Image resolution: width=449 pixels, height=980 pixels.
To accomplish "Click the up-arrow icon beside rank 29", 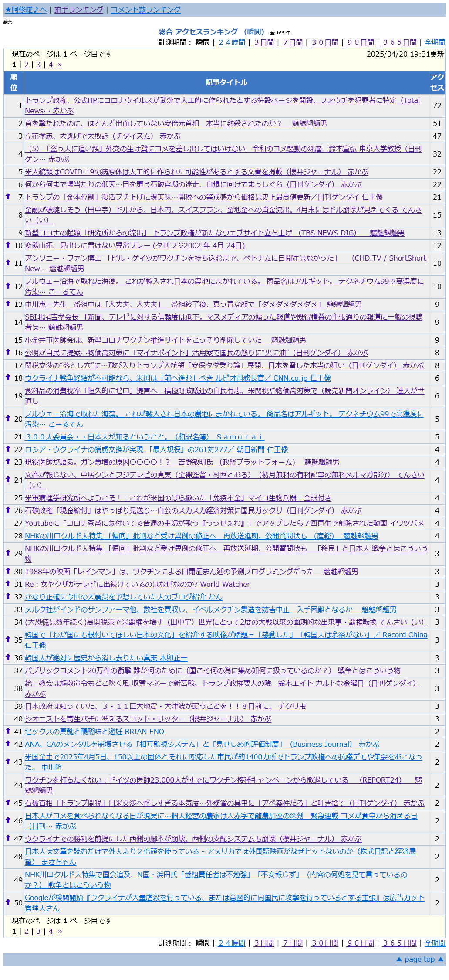I will 8,553.
